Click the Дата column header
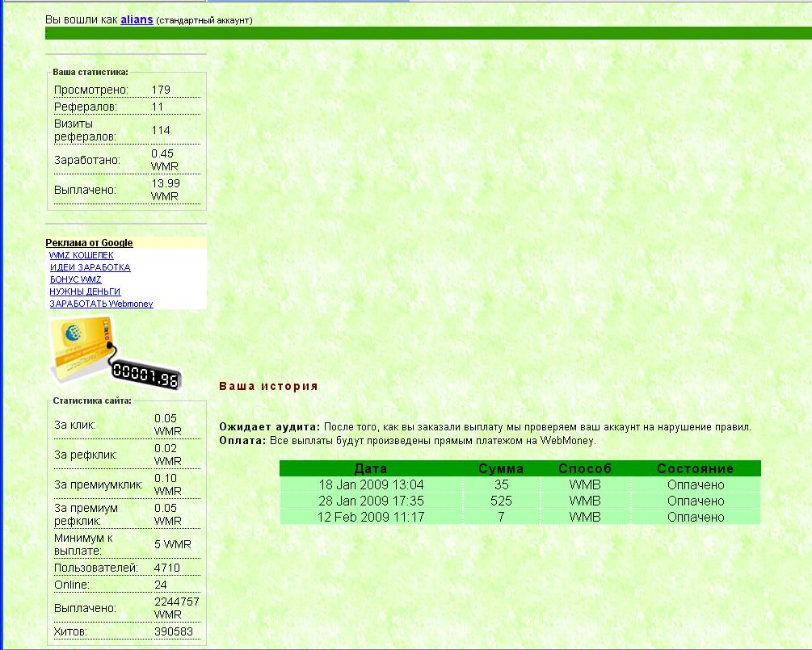This screenshot has height=650, width=812. click(371, 468)
